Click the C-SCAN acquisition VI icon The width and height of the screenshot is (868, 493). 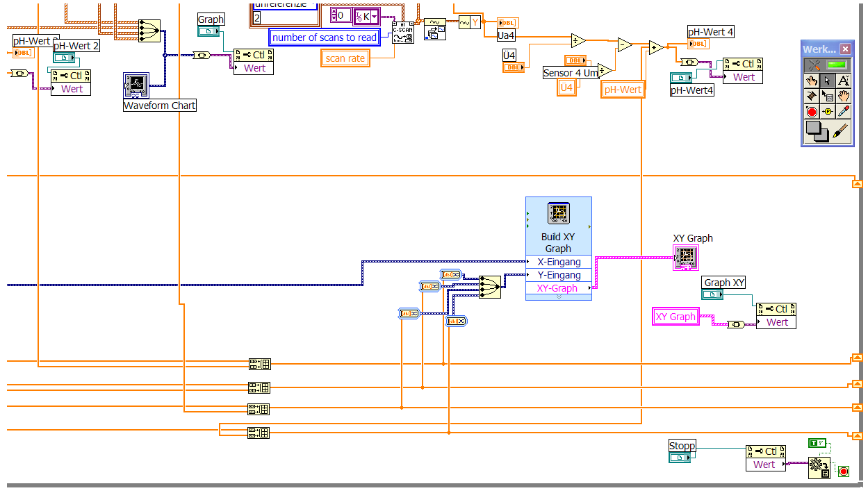(402, 33)
